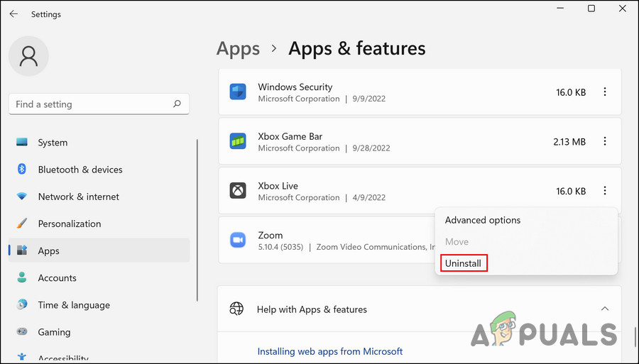The image size is (639, 364).
Task: Click the Xbox Live app name
Action: pos(278,186)
